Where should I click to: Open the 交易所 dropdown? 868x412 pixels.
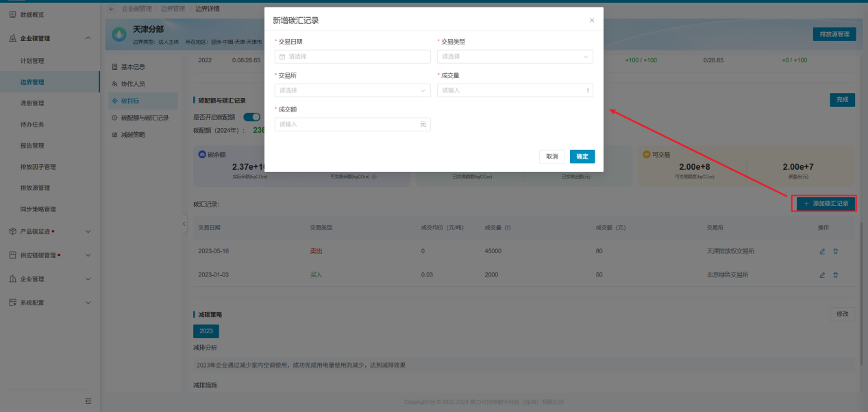[x=352, y=90]
